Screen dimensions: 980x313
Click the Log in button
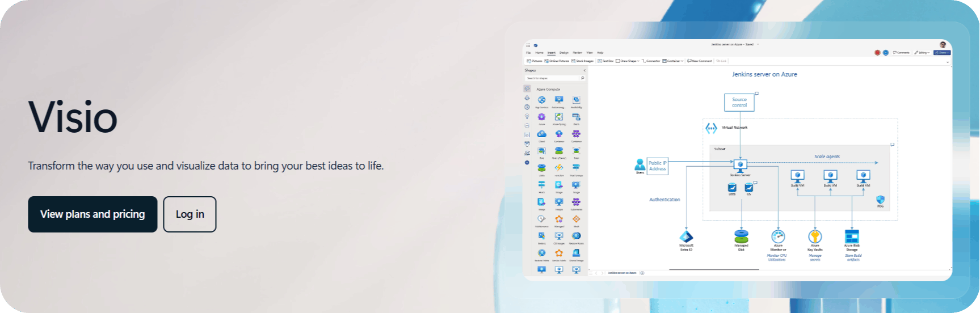tap(190, 214)
